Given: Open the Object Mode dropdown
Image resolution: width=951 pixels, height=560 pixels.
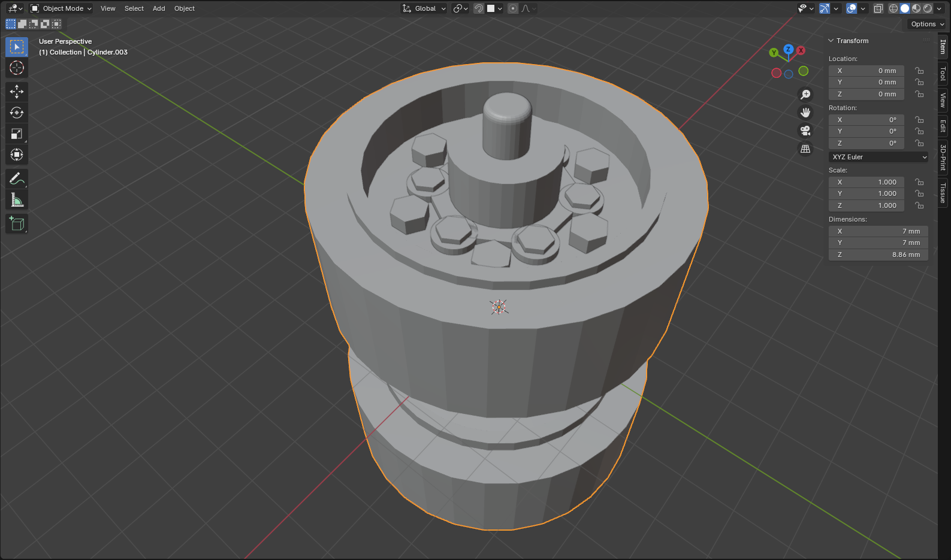Looking at the screenshot, I should [x=61, y=8].
